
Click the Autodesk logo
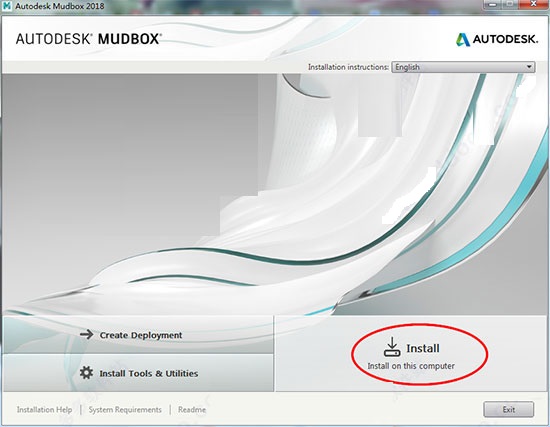(x=497, y=39)
